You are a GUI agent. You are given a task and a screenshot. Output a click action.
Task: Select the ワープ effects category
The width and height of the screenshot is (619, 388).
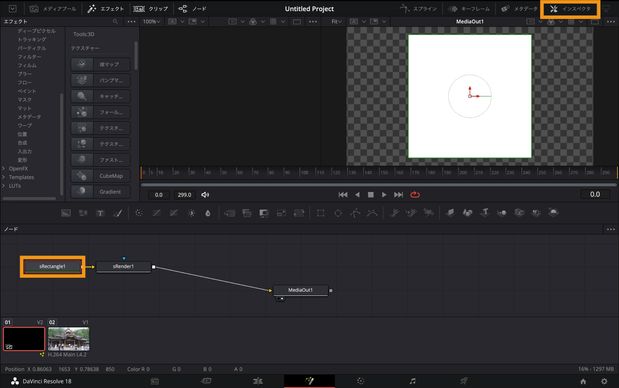(24, 126)
